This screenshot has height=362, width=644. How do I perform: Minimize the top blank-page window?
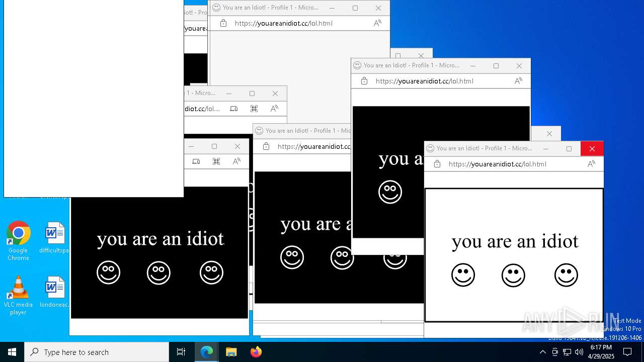[x=332, y=8]
